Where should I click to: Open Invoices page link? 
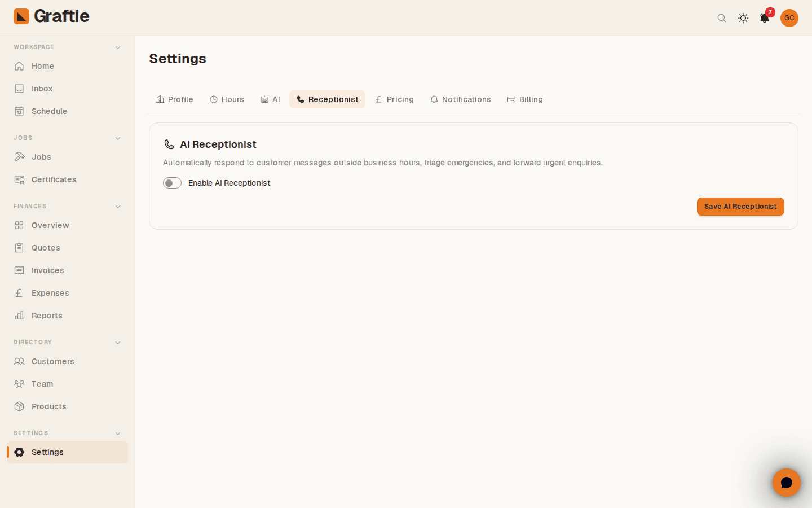pos(67,270)
